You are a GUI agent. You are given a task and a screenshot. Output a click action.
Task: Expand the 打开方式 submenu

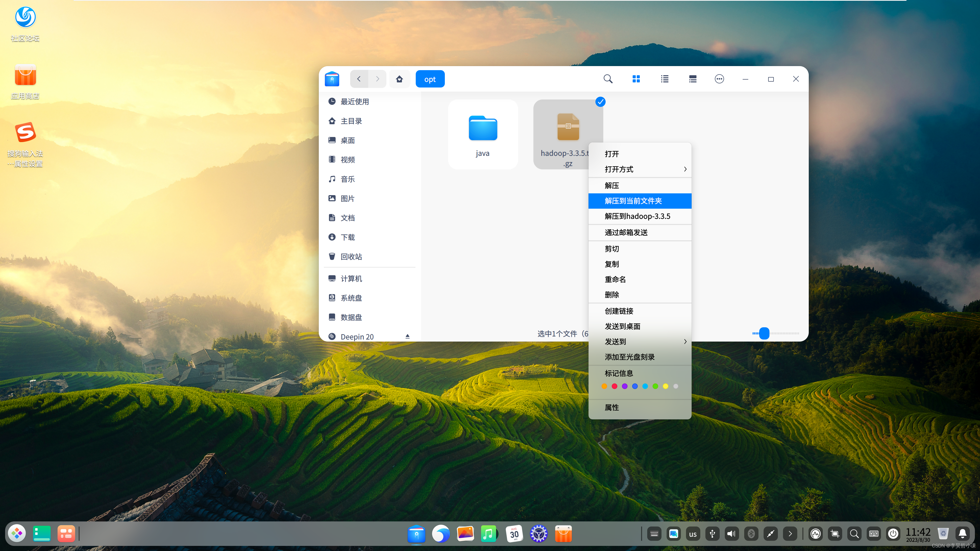[x=640, y=169]
